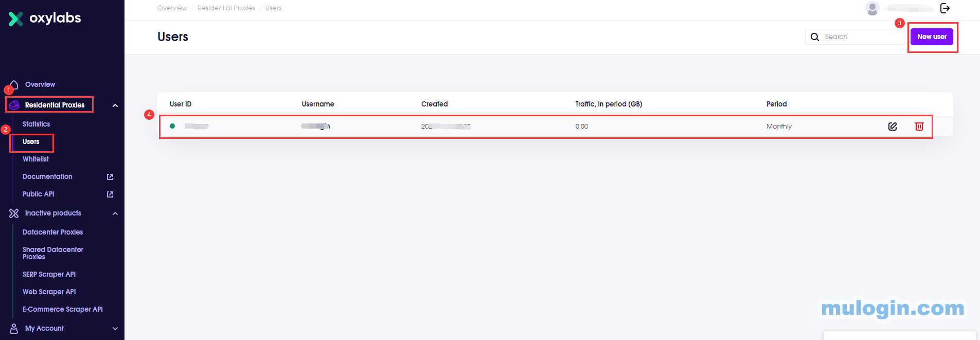Click the Residential Proxies breadcrumb link
This screenshot has width=980, height=340.
click(226, 8)
